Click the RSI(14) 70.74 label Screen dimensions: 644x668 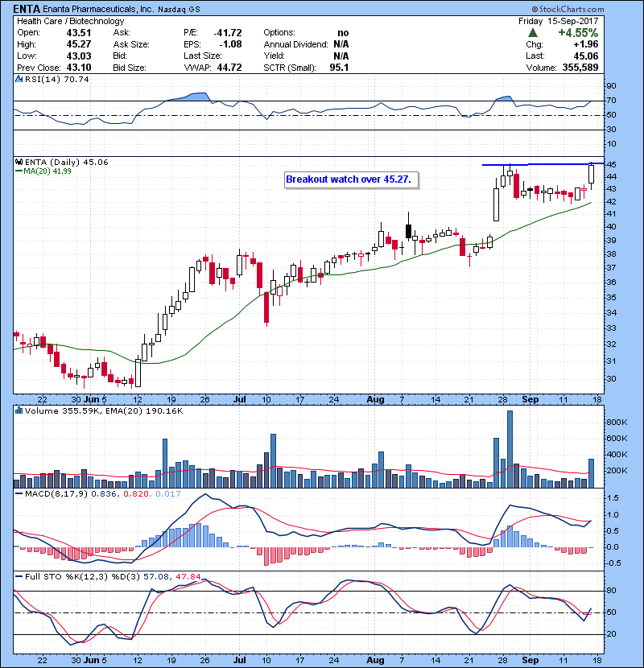coord(57,79)
